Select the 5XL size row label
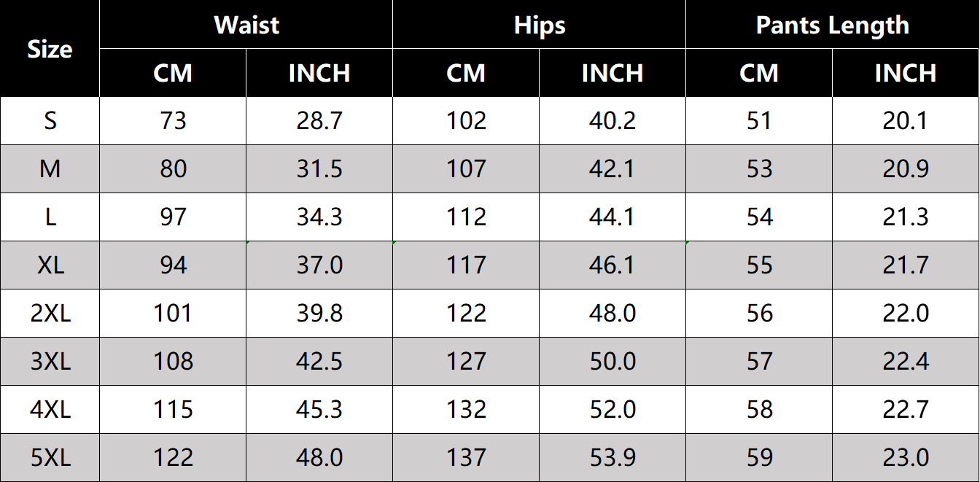This screenshot has height=482, width=980. point(50,458)
